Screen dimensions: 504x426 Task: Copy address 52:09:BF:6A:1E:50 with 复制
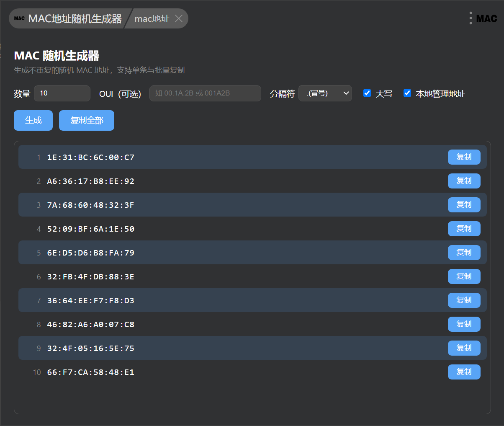(464, 229)
